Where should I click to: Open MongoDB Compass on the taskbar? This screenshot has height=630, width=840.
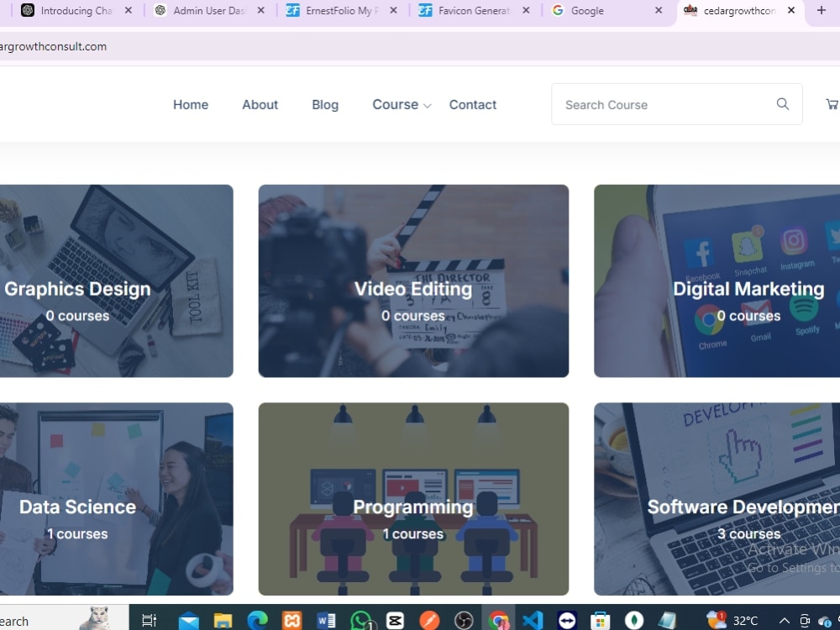click(x=634, y=621)
